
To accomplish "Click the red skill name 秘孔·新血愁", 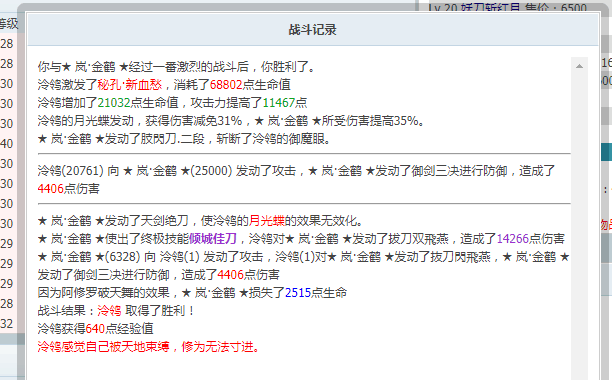I will point(130,85).
